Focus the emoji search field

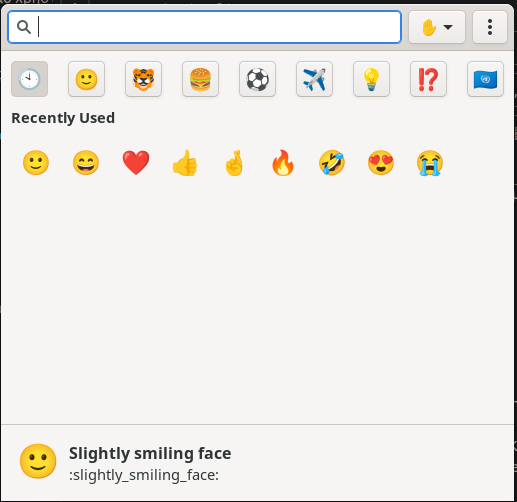tap(204, 27)
